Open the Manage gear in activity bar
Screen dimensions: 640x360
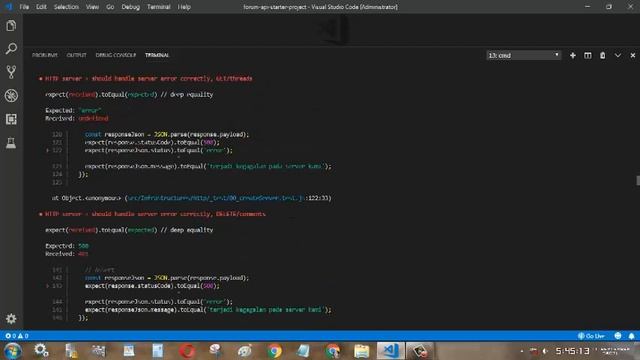(11, 318)
